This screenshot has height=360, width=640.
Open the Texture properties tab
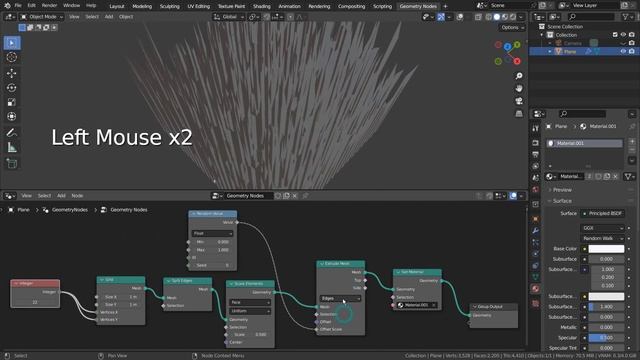click(x=536, y=303)
